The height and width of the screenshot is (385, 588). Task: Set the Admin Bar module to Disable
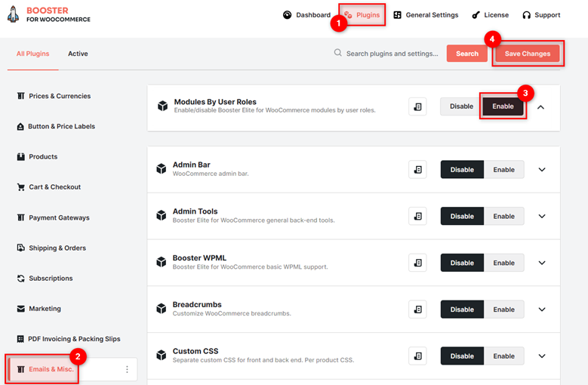[462, 169]
